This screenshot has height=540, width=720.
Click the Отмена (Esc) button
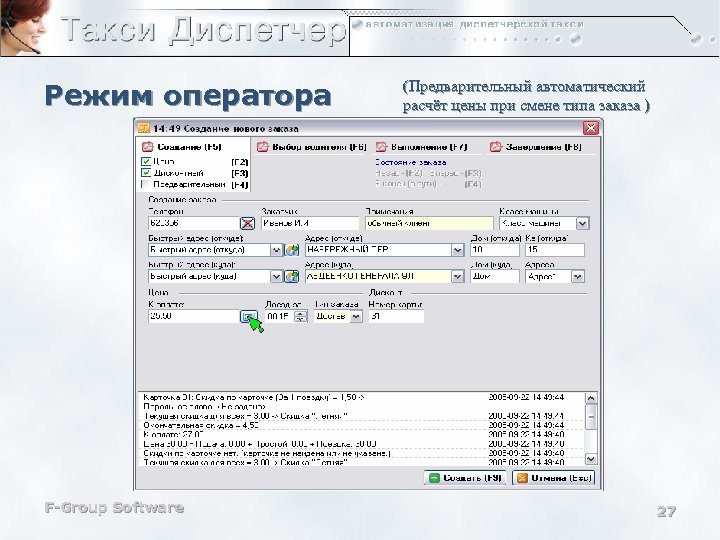553,478
